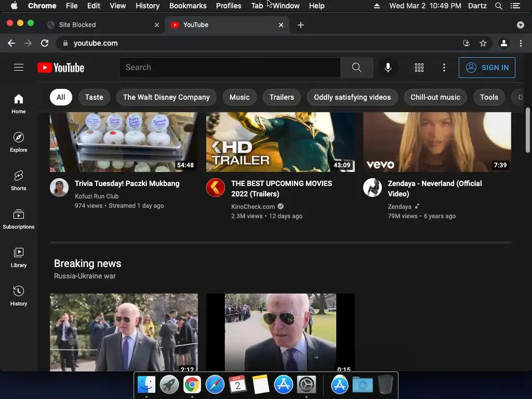Open Subscriptions in the sidebar
Image resolution: width=532 pixels, height=399 pixels.
(19, 219)
